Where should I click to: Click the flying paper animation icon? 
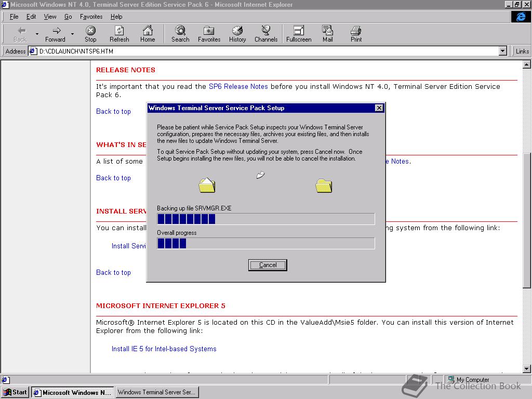click(x=260, y=175)
